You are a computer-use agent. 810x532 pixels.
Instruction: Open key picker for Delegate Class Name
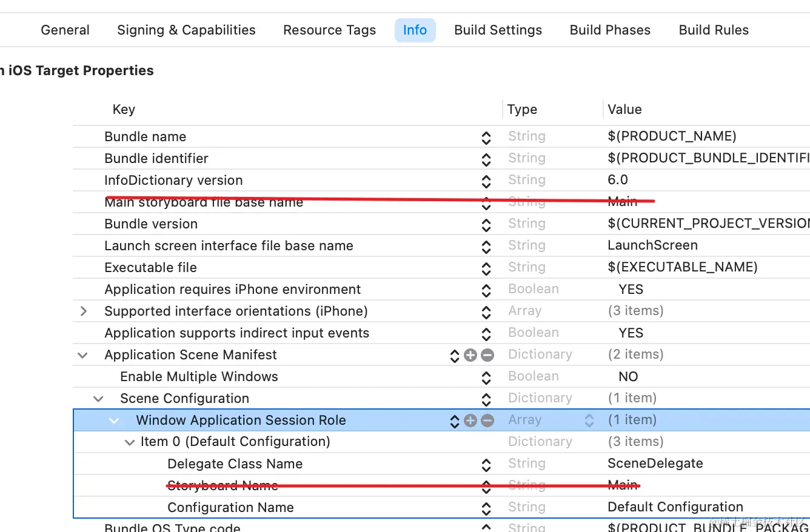486,465
